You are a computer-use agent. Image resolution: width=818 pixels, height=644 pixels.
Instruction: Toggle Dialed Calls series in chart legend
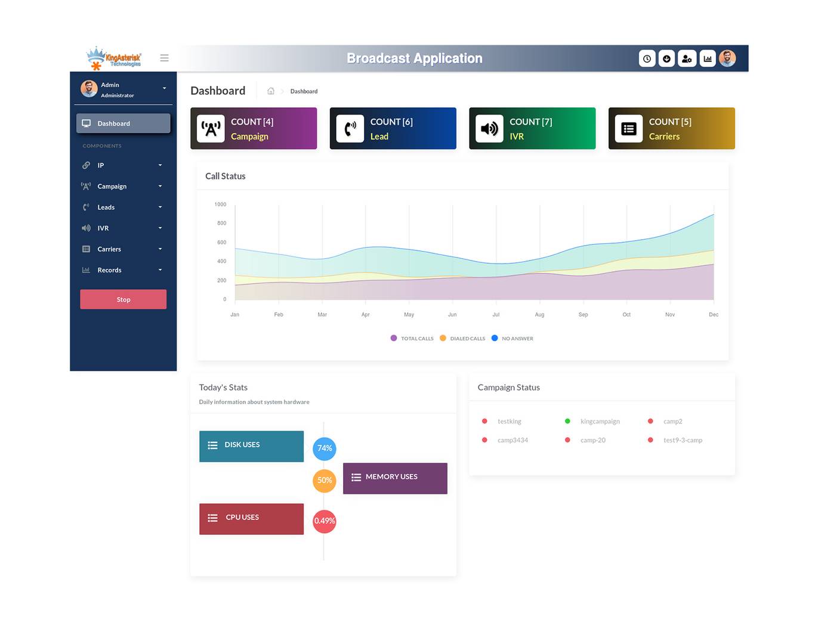pos(462,338)
